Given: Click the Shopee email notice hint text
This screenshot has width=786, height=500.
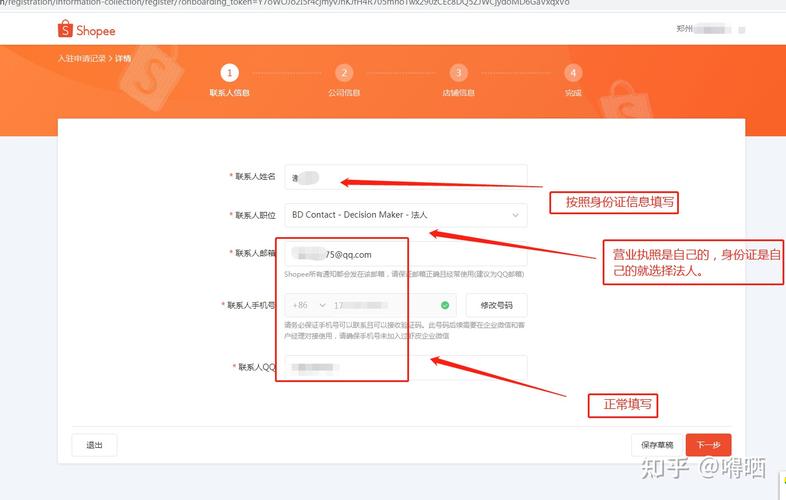Looking at the screenshot, I should [404, 274].
